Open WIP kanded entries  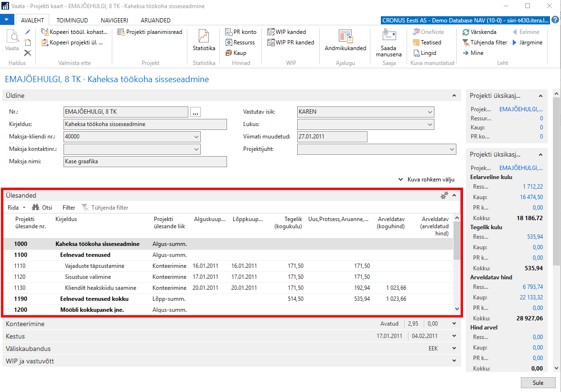click(287, 32)
